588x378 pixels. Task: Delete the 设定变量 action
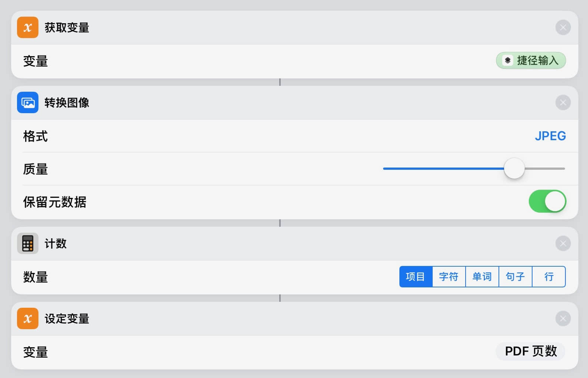(x=563, y=318)
